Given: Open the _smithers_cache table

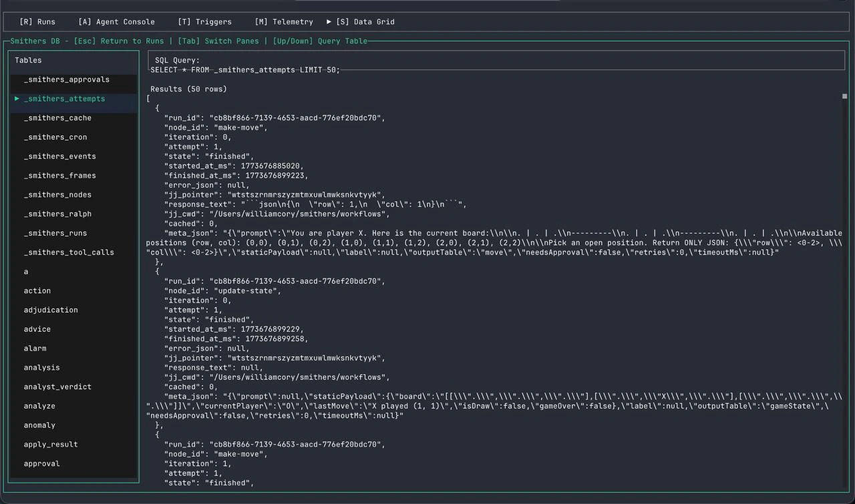Looking at the screenshot, I should pyautogui.click(x=57, y=117).
